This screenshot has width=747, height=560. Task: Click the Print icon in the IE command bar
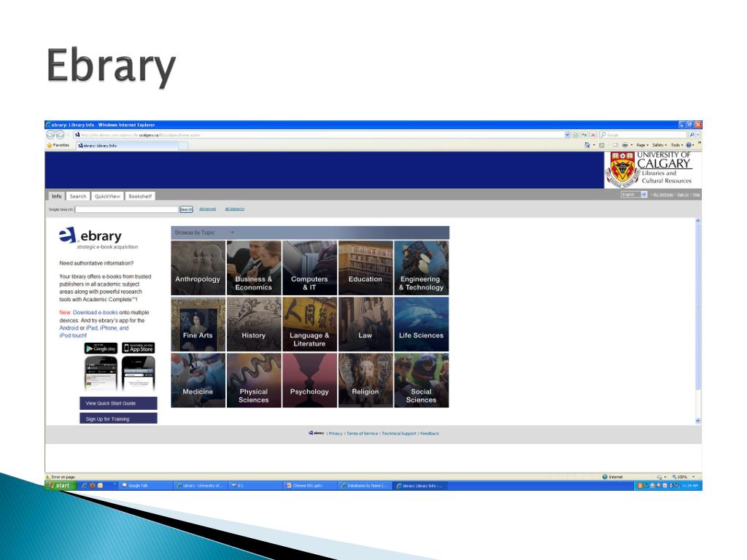pyautogui.click(x=624, y=145)
